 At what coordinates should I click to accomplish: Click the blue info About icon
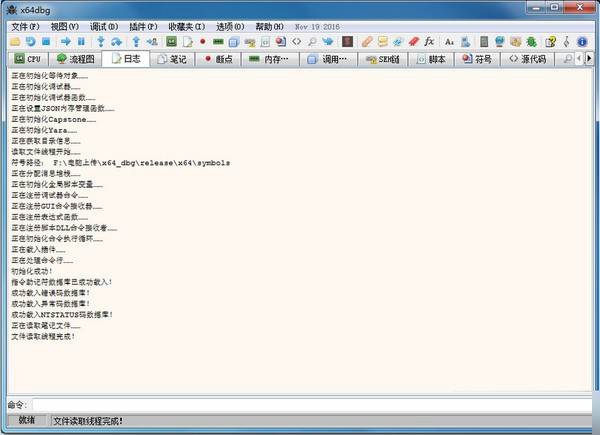[581, 42]
